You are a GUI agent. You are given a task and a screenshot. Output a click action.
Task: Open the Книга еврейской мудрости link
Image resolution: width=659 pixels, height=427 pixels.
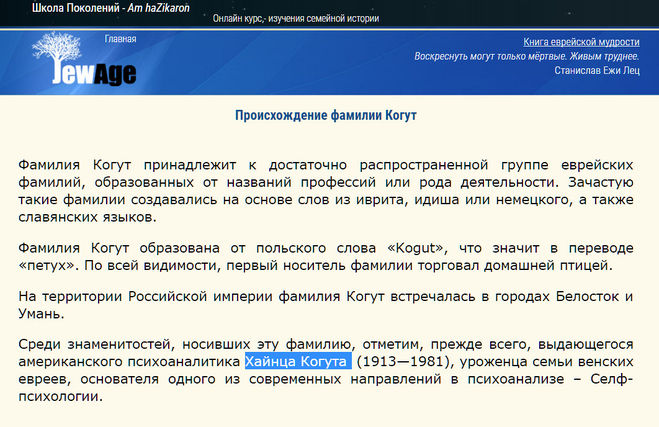coord(580,42)
